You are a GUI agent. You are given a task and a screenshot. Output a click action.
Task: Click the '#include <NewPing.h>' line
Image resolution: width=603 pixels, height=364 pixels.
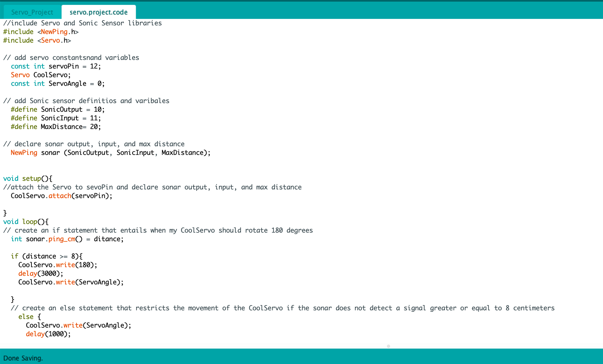[x=41, y=32]
